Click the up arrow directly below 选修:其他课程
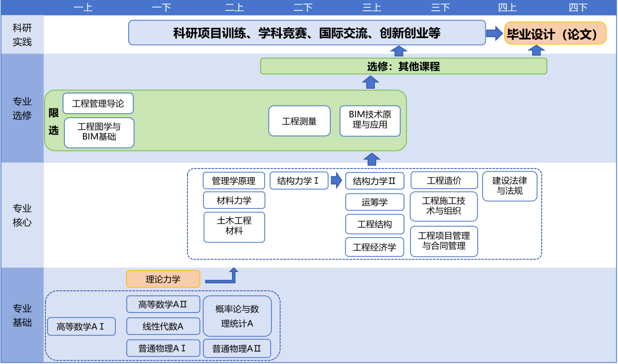 [370, 82]
